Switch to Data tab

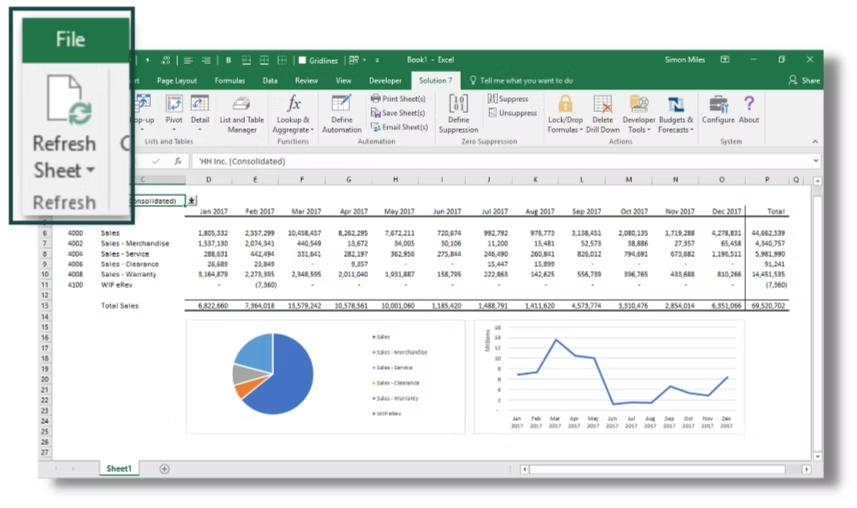tap(270, 80)
